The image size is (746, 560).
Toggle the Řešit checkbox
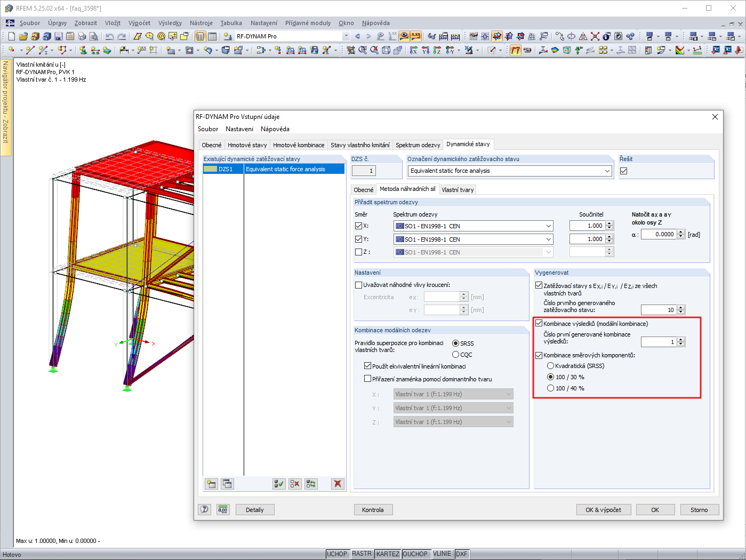623,171
